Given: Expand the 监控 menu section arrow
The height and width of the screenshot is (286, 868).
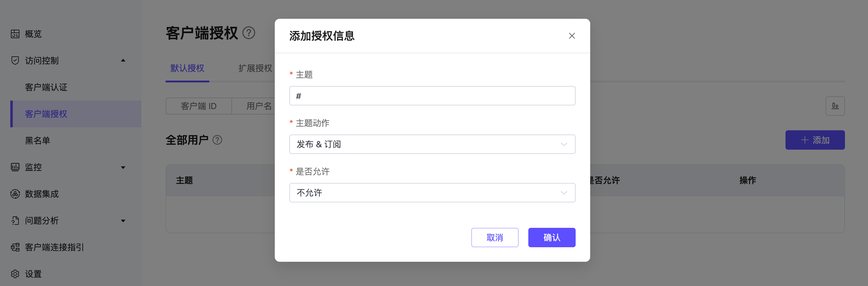Looking at the screenshot, I should pos(123,168).
